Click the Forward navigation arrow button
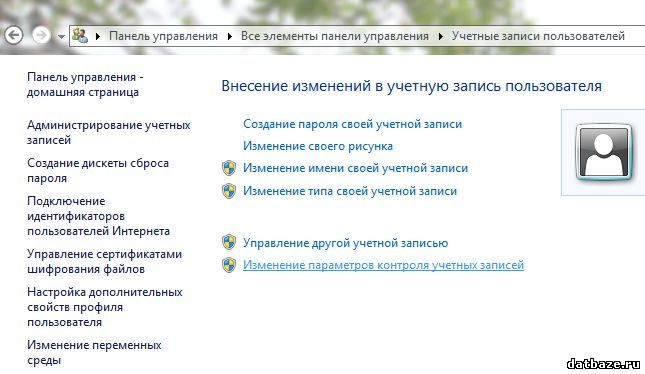Image resolution: width=645 pixels, height=374 pixels. [41, 35]
